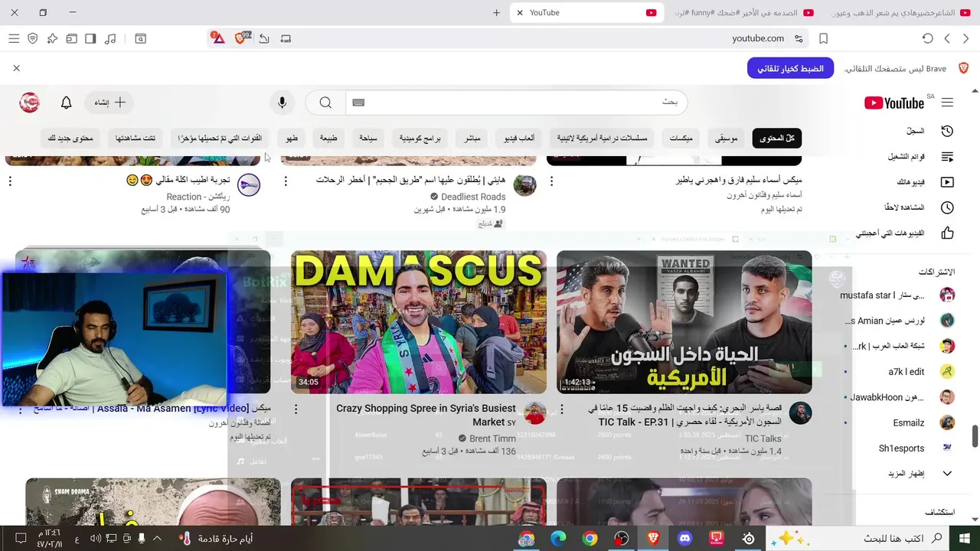Start voice search with the microphone
Image resolution: width=980 pixels, height=551 pixels.
pos(283,103)
